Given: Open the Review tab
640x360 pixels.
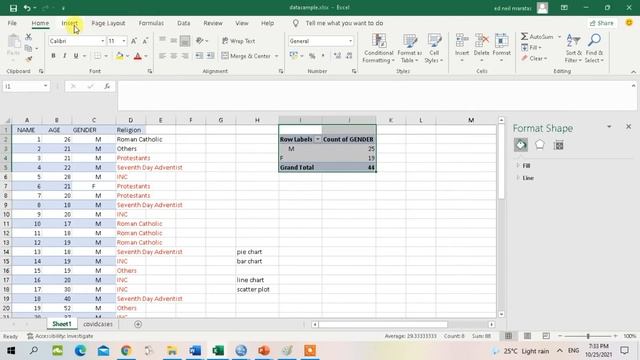Looking at the screenshot, I should point(213,23).
